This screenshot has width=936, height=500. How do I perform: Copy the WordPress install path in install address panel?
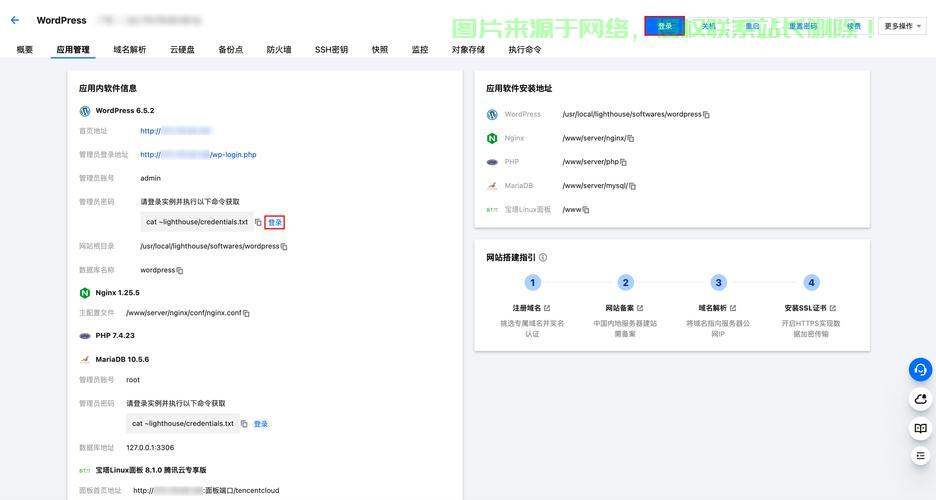click(706, 115)
